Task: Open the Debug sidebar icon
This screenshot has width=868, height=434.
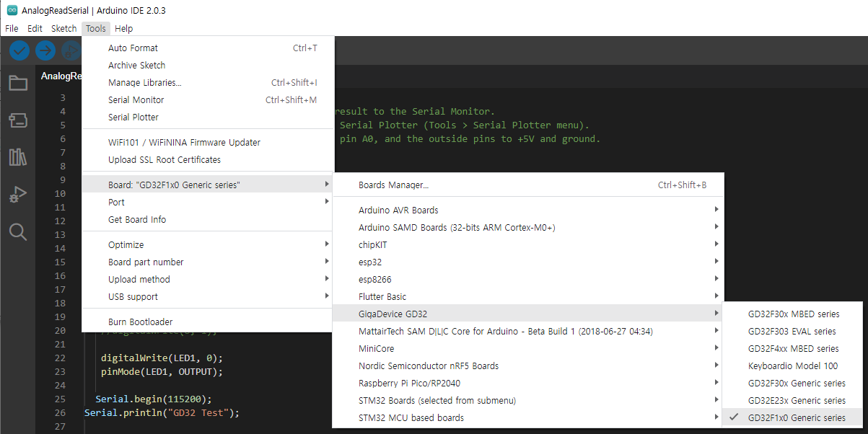Action: pyautogui.click(x=18, y=194)
